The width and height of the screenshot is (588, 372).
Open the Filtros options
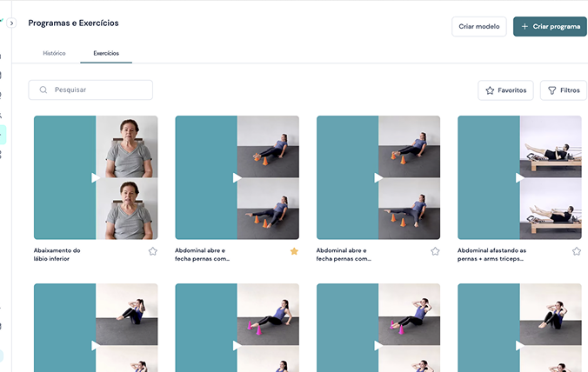[564, 90]
